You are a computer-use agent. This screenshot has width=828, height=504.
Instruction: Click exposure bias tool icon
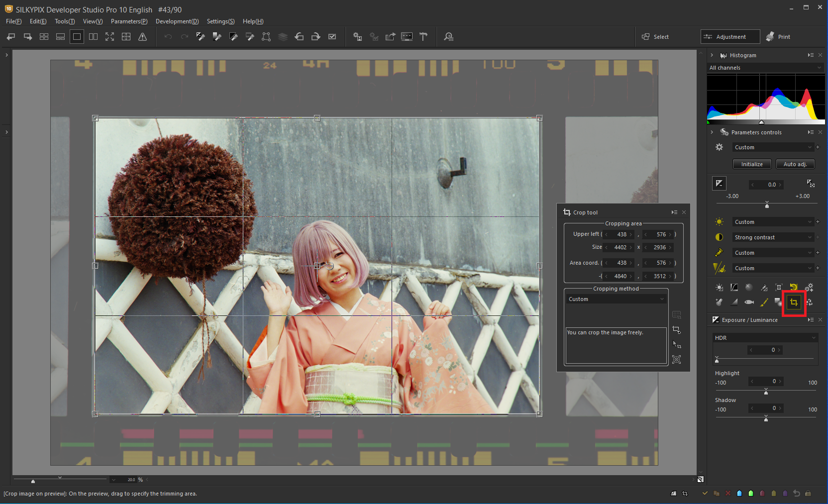pyautogui.click(x=719, y=184)
